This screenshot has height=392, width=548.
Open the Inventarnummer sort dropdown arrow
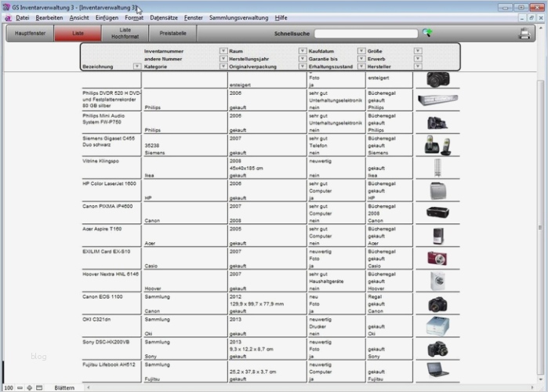click(x=223, y=51)
